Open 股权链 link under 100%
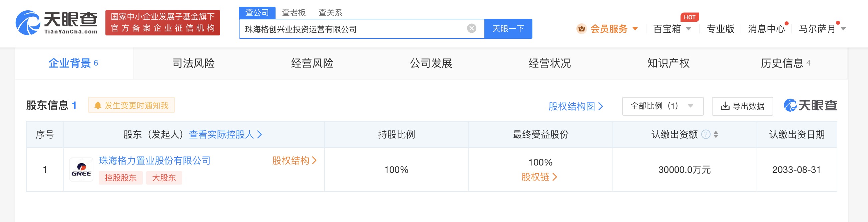 click(539, 177)
